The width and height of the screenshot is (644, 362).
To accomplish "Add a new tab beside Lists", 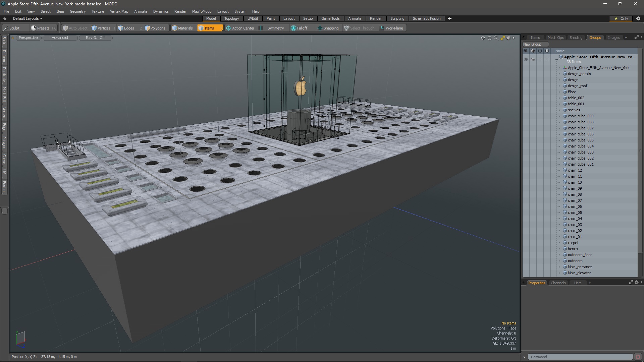I will click(x=589, y=283).
